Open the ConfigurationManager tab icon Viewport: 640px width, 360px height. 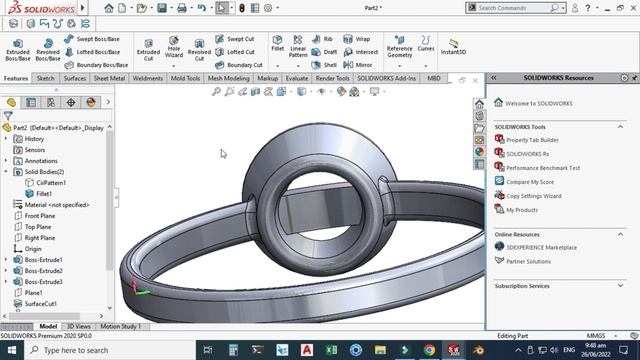[x=51, y=102]
